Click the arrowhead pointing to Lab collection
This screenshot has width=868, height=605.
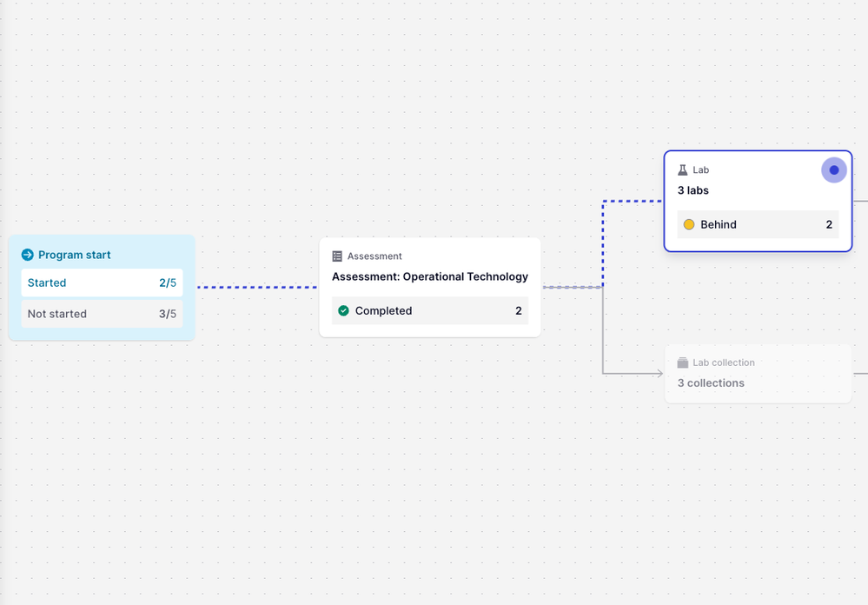[x=659, y=374]
